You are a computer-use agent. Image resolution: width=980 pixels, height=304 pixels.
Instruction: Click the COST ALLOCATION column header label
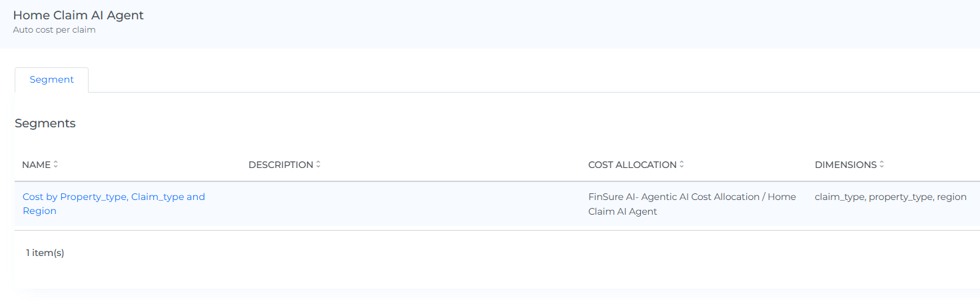(632, 165)
